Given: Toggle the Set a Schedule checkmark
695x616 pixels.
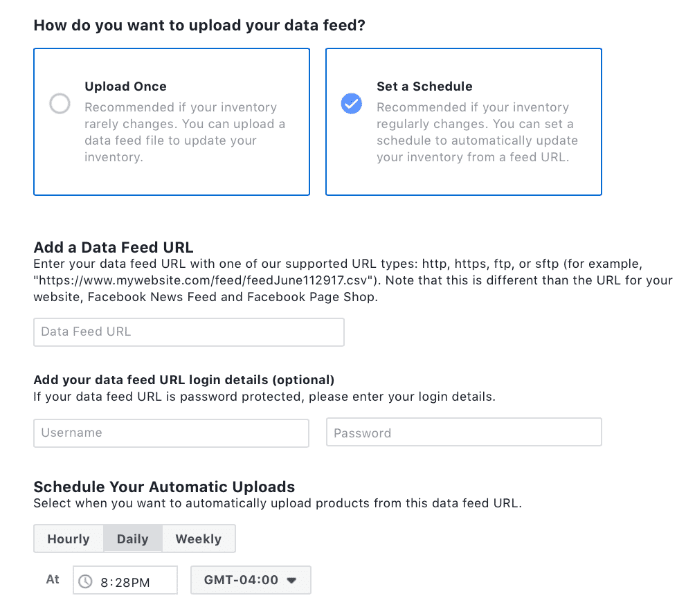Looking at the screenshot, I should pos(352,104).
